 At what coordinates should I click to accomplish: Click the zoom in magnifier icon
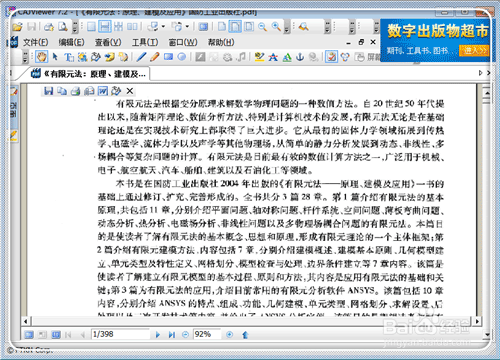(276, 27)
